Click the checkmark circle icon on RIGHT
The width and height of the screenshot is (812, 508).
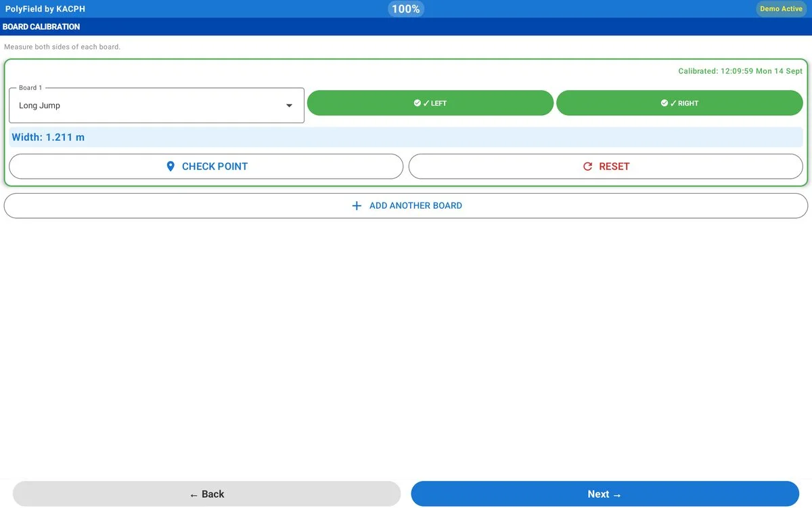(x=664, y=103)
